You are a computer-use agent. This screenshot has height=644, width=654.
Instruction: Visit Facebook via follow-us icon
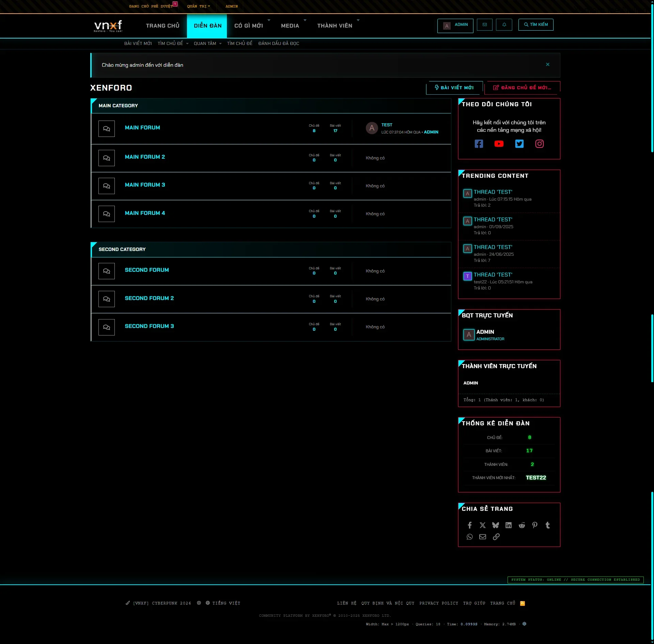tap(479, 144)
